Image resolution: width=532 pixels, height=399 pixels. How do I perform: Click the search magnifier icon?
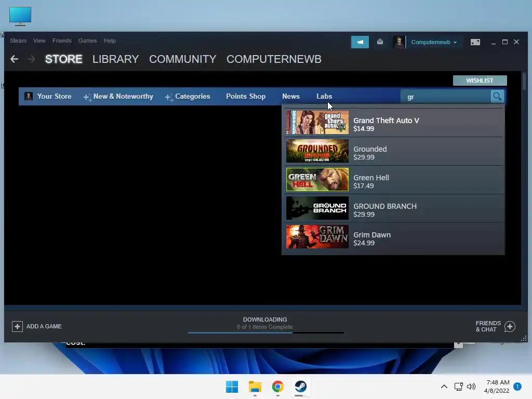click(497, 97)
